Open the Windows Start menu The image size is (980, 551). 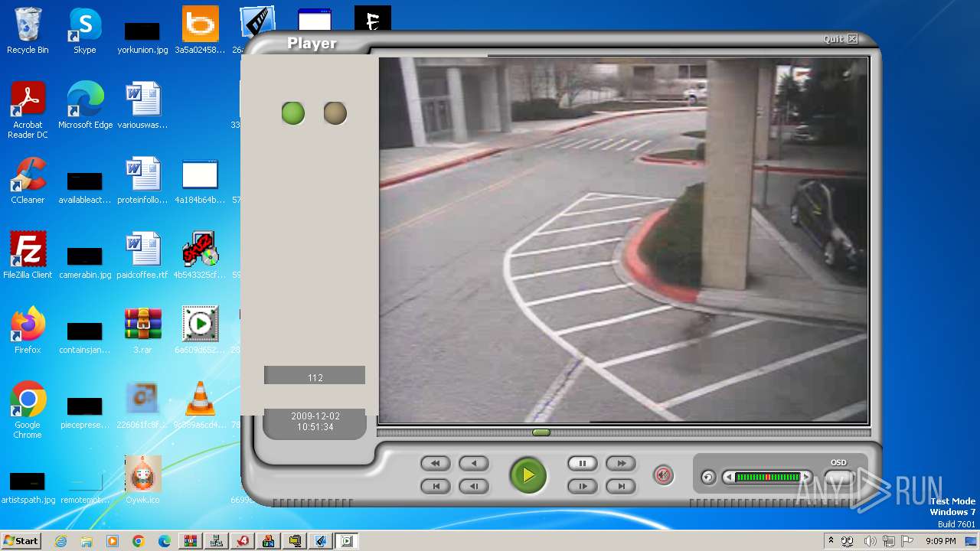[x=21, y=540]
